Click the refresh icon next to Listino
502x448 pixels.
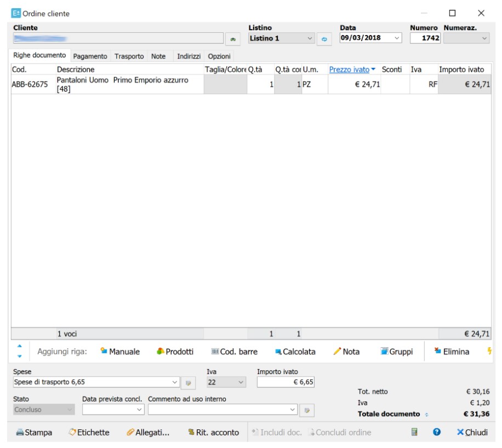point(323,39)
